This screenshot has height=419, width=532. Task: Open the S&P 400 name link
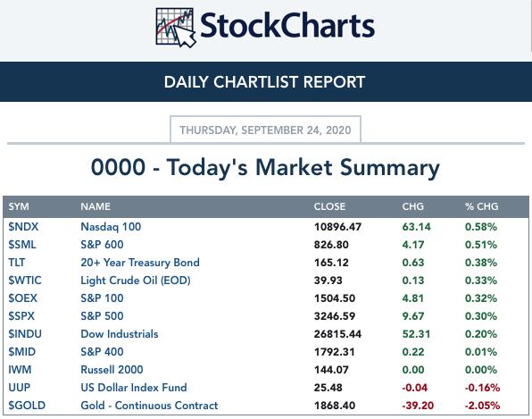102,352
